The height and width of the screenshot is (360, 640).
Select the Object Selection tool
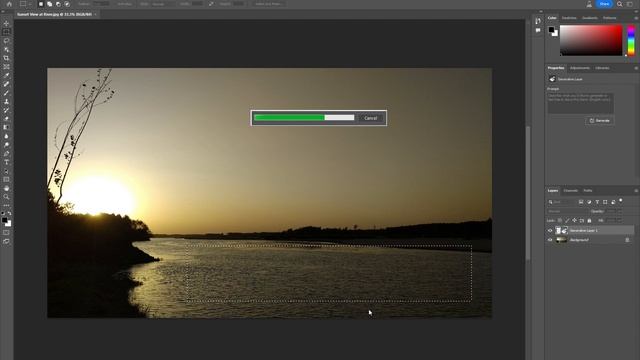pyautogui.click(x=6, y=49)
